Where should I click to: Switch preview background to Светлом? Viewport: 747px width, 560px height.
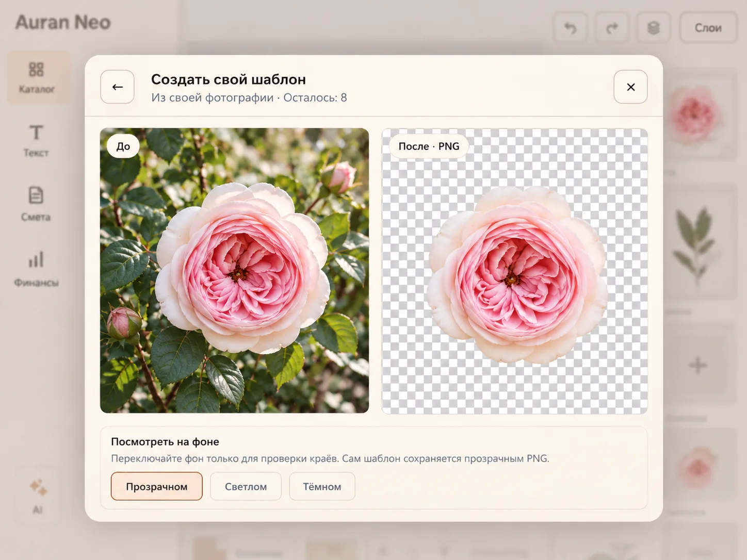(246, 486)
